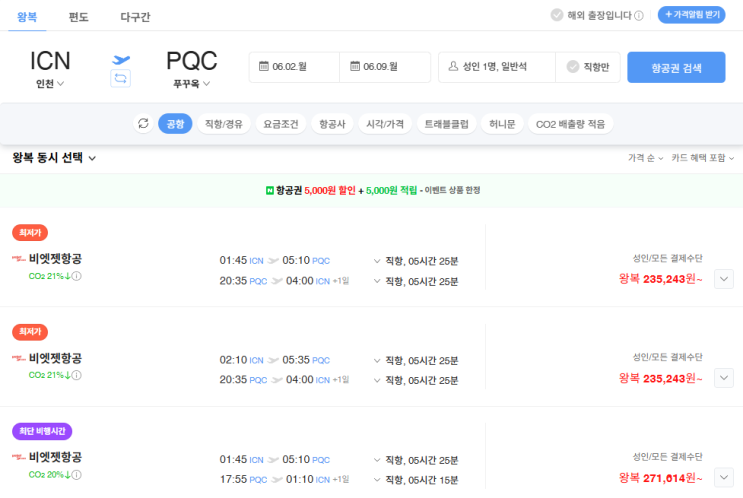
Task: Click the info icon beside 해외 출장입니다
Action: (639, 16)
